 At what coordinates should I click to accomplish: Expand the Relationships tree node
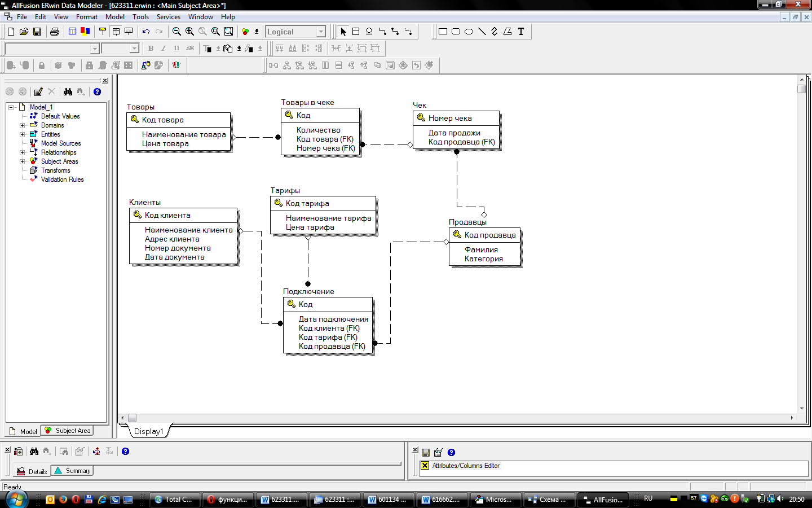tap(22, 152)
